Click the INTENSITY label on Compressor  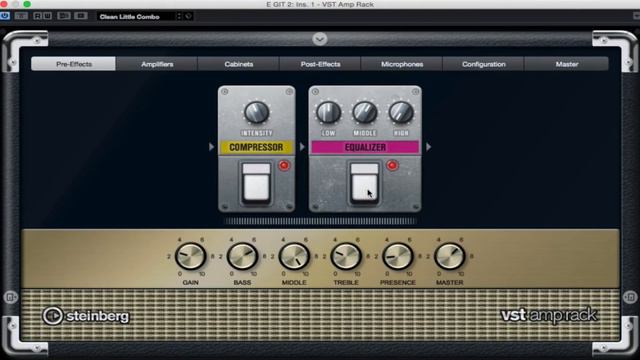point(256,133)
